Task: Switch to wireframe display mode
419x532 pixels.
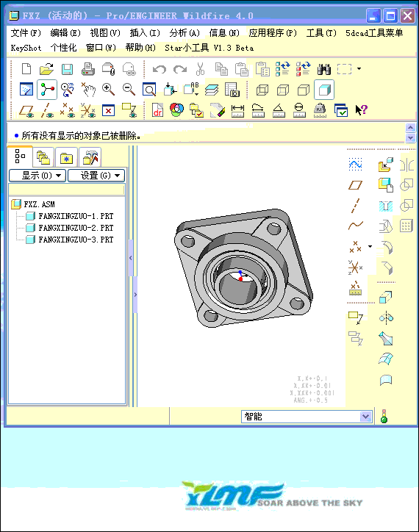Action: tap(262, 90)
